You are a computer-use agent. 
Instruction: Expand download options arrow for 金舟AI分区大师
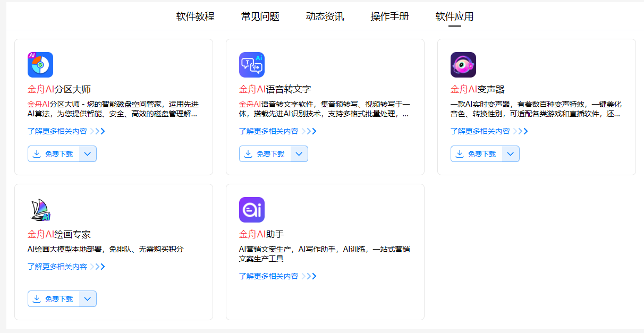88,154
